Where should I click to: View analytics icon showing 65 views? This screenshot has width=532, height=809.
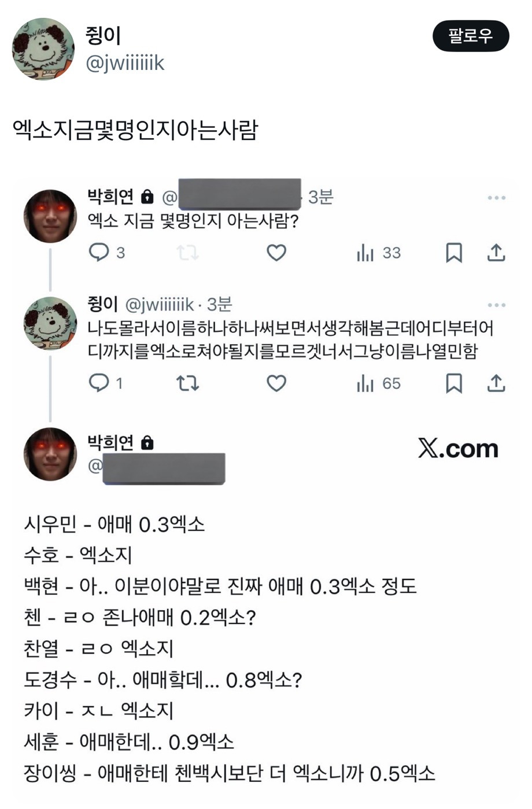click(x=366, y=383)
